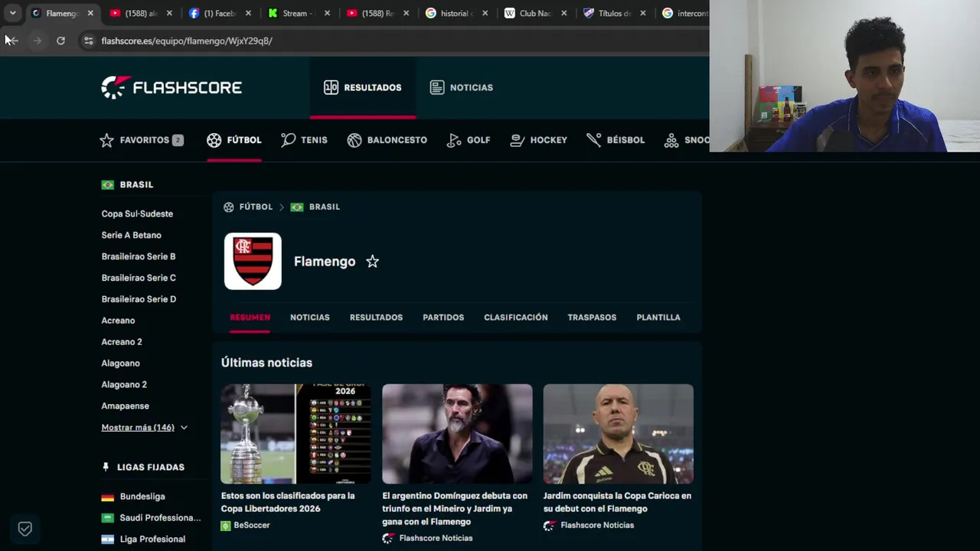
Task: Go back in browser
Action: [x=12, y=41]
